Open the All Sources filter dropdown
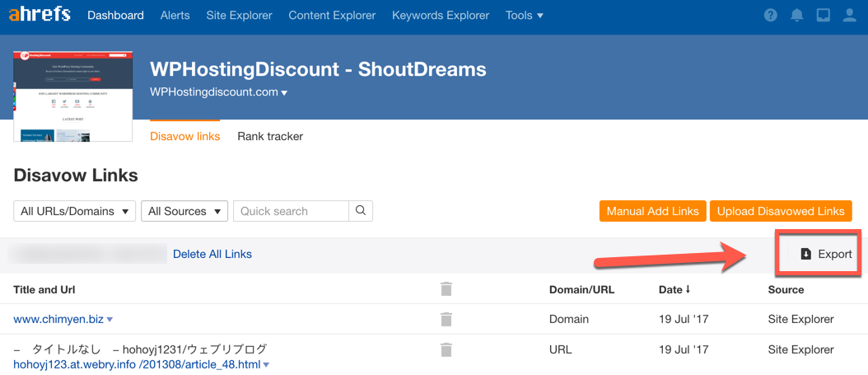This screenshot has width=868, height=375. point(184,211)
